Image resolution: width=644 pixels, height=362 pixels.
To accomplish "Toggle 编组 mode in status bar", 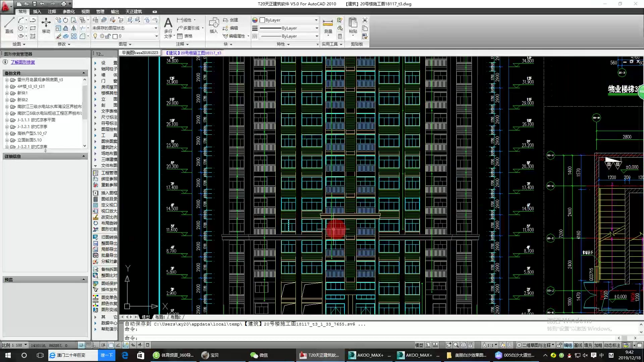I will [568, 345].
